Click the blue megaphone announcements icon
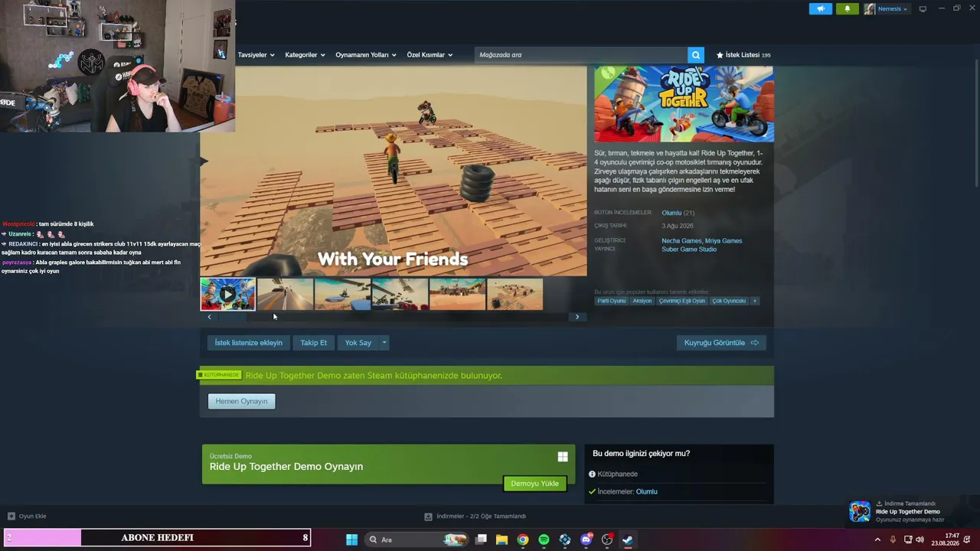The height and width of the screenshot is (551, 980). tap(820, 9)
